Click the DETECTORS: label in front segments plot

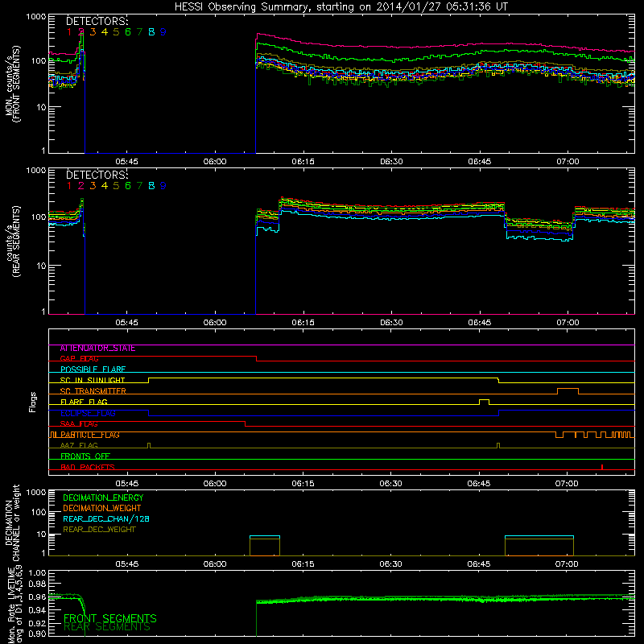[97, 21]
